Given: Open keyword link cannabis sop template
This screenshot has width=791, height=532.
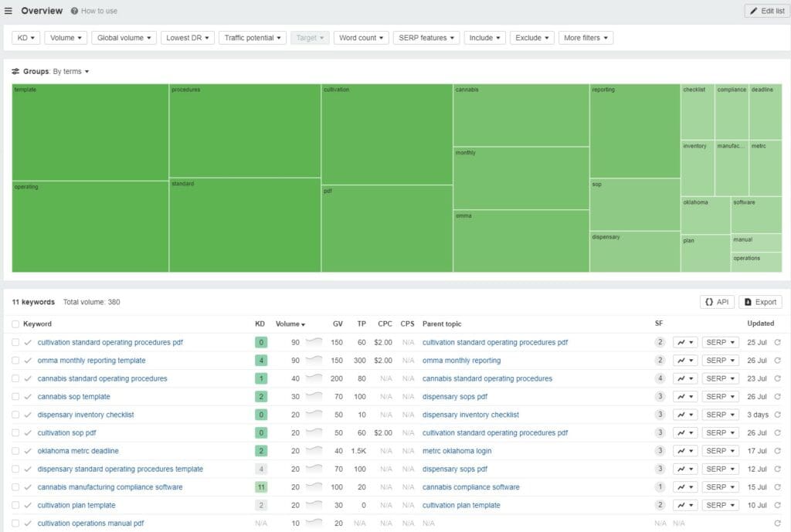Looking at the screenshot, I should pyautogui.click(x=73, y=396).
